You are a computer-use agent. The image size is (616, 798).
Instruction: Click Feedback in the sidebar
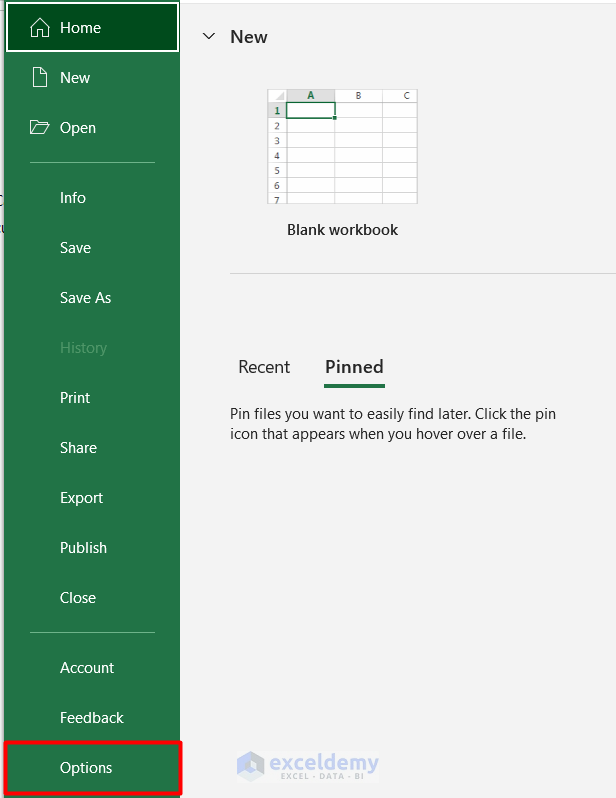(91, 718)
